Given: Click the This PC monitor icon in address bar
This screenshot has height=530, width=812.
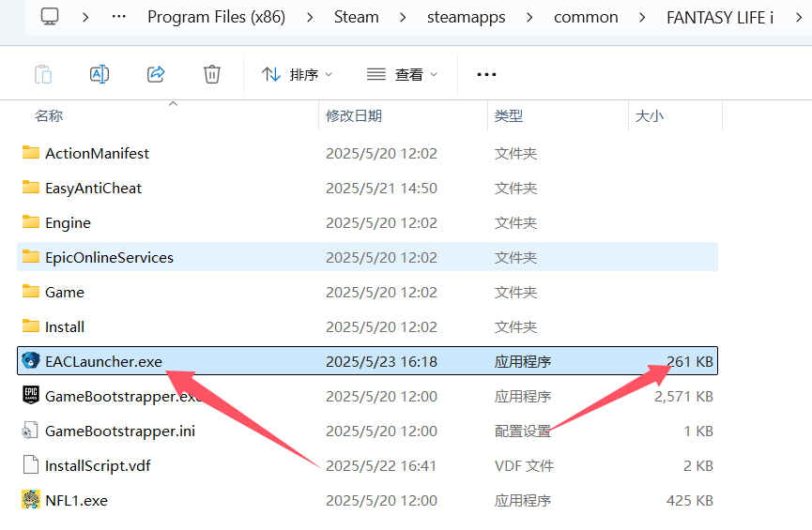Looking at the screenshot, I should tap(50, 17).
